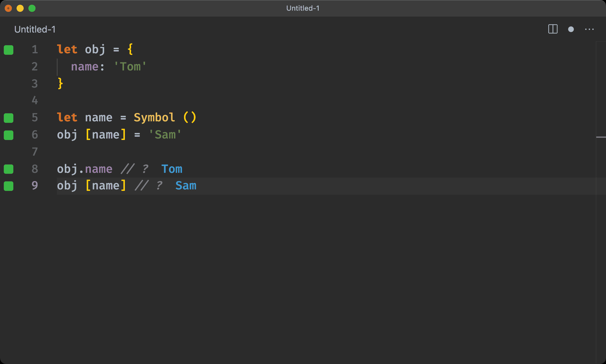This screenshot has height=364, width=606.
Task: Click the inline Sam result value
Action: tap(186, 186)
